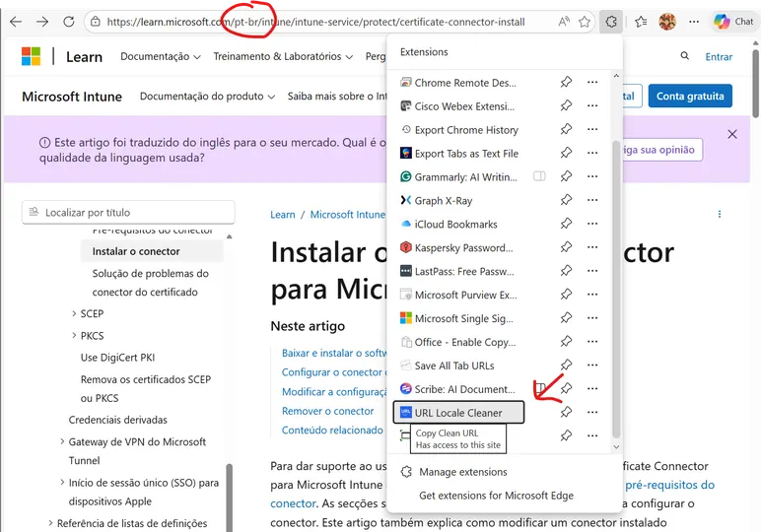Open browser Settings and more menu
Image resolution: width=761 pixels, height=532 pixels.
tap(694, 22)
